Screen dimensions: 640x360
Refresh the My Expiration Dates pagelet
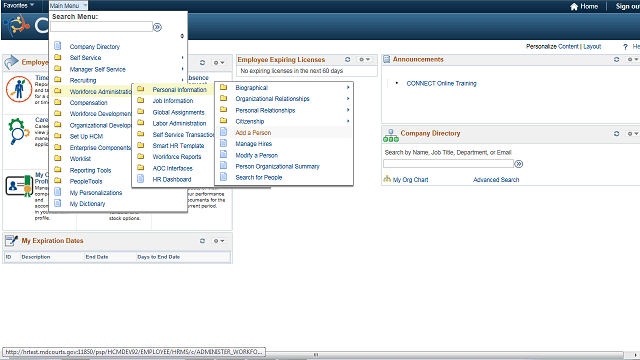(202, 241)
